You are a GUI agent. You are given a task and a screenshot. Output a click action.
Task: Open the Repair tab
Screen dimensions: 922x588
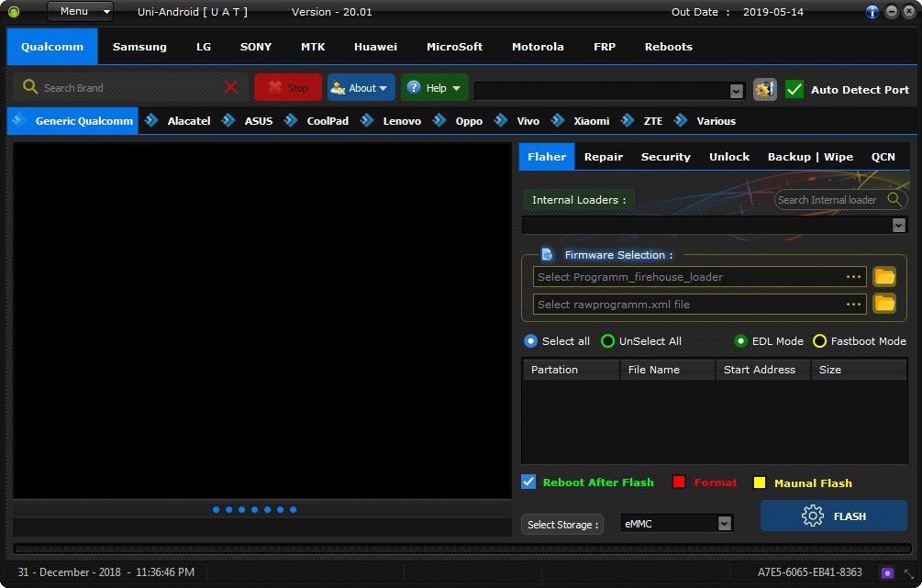tap(604, 157)
